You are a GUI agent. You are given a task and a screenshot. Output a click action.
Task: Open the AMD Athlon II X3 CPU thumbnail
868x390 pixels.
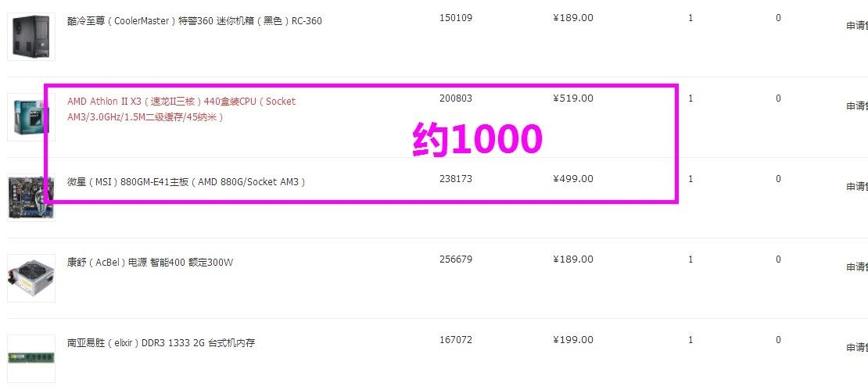31,117
